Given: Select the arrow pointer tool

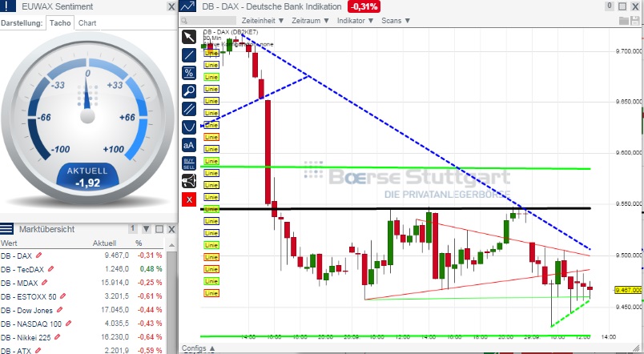Looking at the screenshot, I should pyautogui.click(x=189, y=37).
